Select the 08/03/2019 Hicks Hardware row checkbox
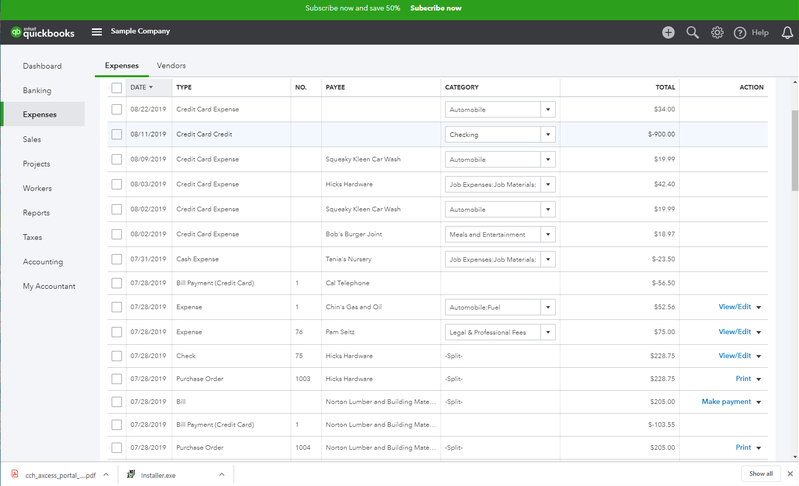 coord(116,184)
